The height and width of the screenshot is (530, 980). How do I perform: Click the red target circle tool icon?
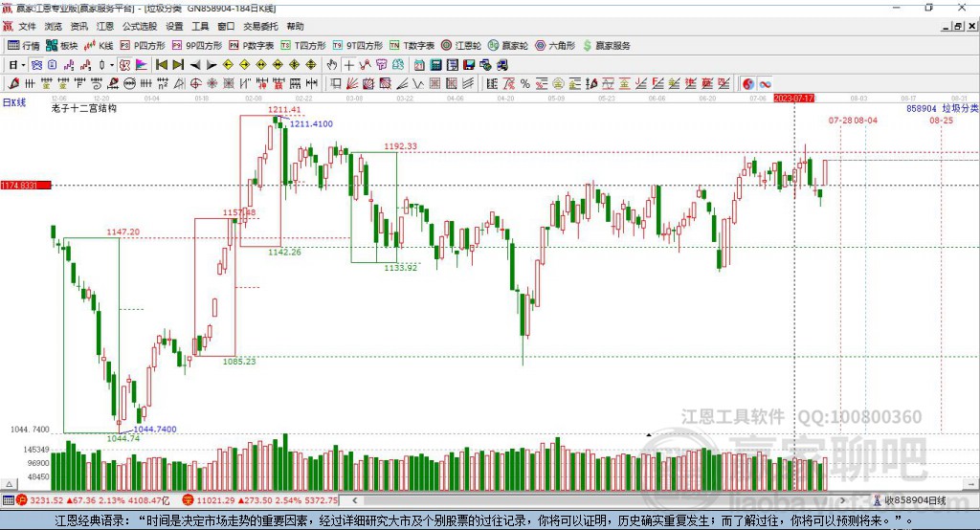(x=195, y=84)
